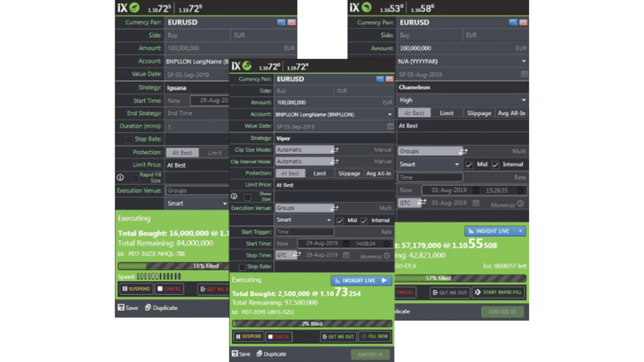644x362 pixels.
Task: Click the info icon beside Rapid Fill Size
Action: [x=120, y=178]
